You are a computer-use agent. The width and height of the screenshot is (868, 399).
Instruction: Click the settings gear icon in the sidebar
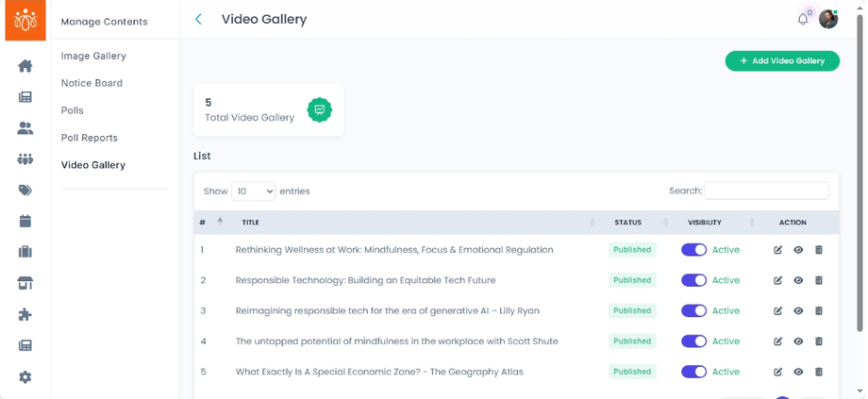25,377
